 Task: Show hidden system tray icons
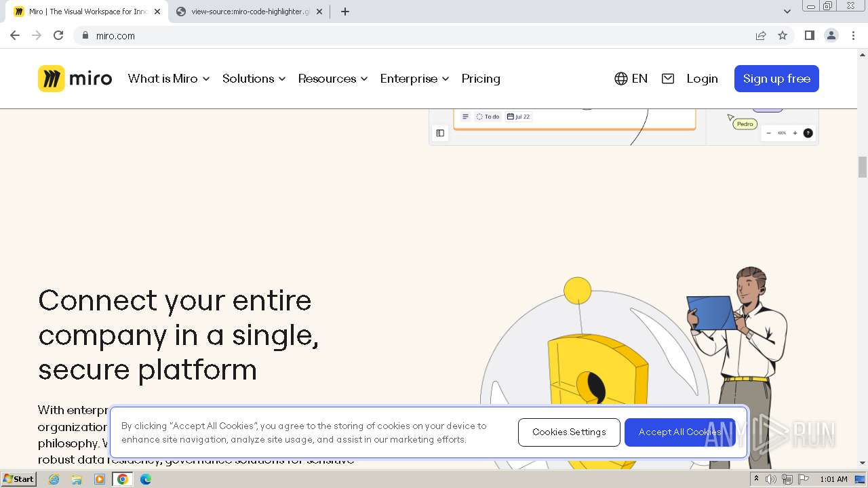pos(757,479)
